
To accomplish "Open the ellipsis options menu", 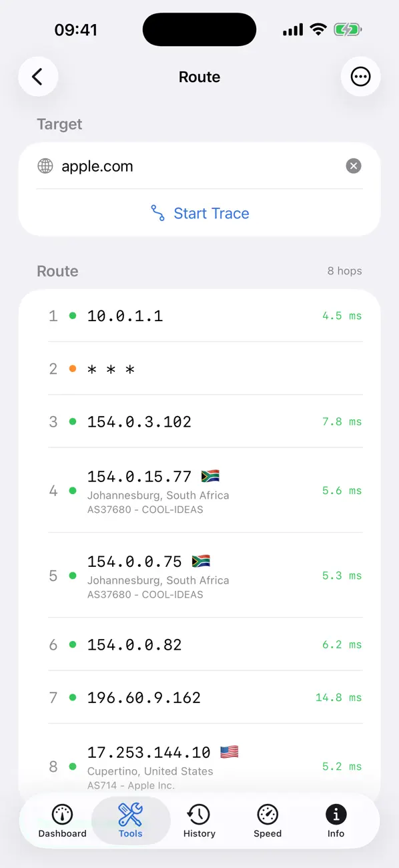I will point(360,77).
